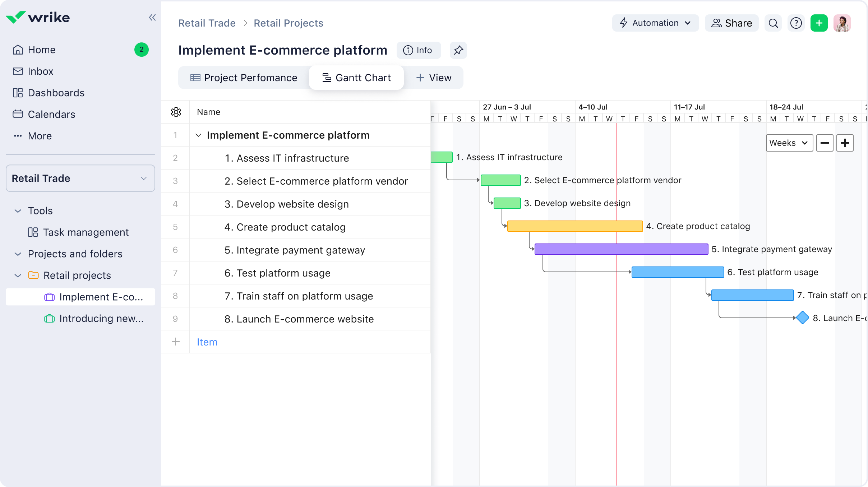Image resolution: width=868 pixels, height=487 pixels.
Task: Select the View tab option
Action: 434,78
